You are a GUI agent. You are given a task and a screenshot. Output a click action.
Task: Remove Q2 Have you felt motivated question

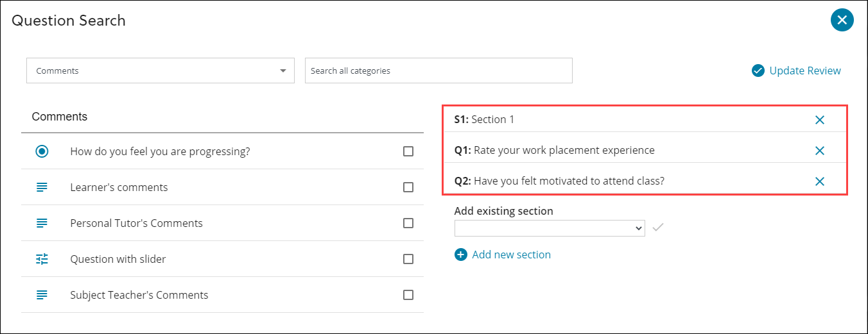pyautogui.click(x=819, y=181)
